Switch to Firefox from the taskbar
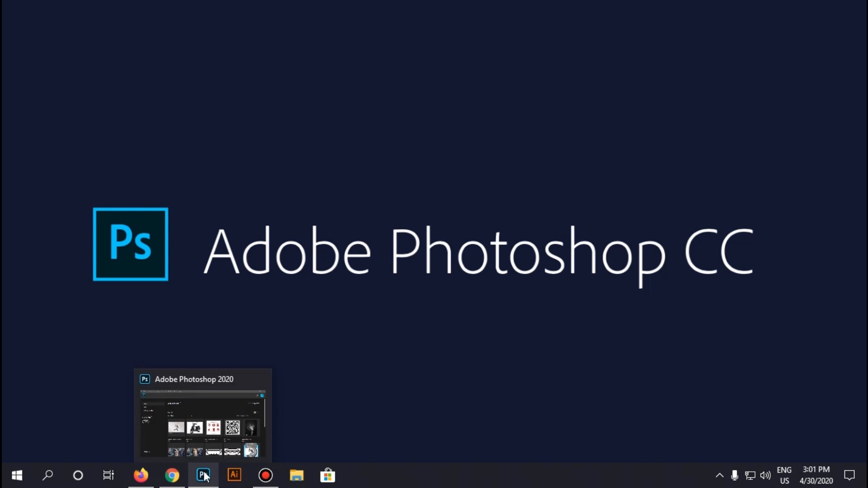The image size is (868, 488). (x=141, y=475)
